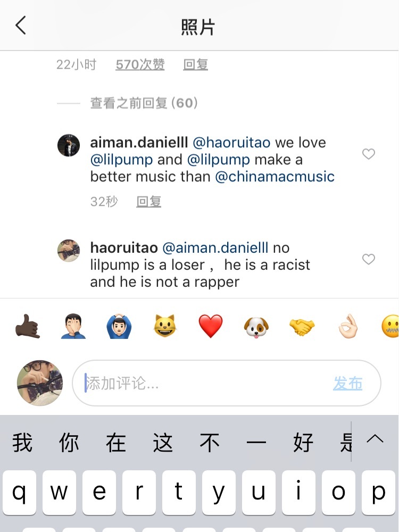This screenshot has height=532, width=399.
Task: Insert the dog face emoji
Action: [x=256, y=327]
